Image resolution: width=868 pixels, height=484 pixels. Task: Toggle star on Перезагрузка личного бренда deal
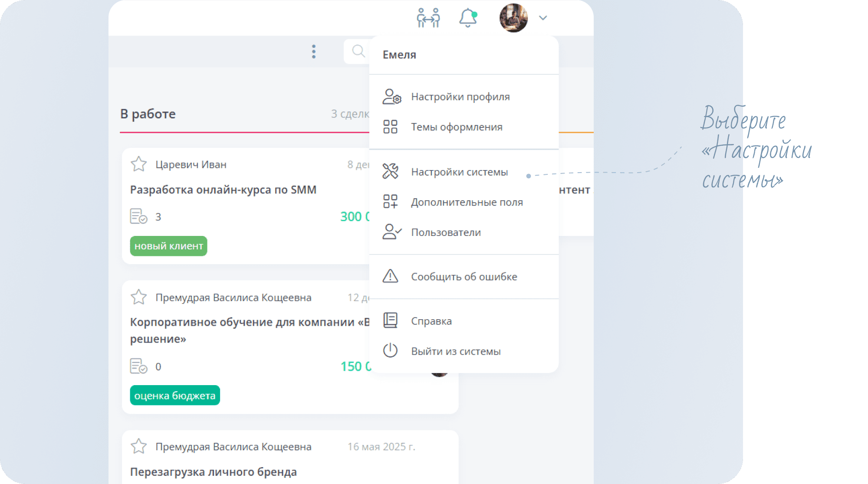(139, 446)
